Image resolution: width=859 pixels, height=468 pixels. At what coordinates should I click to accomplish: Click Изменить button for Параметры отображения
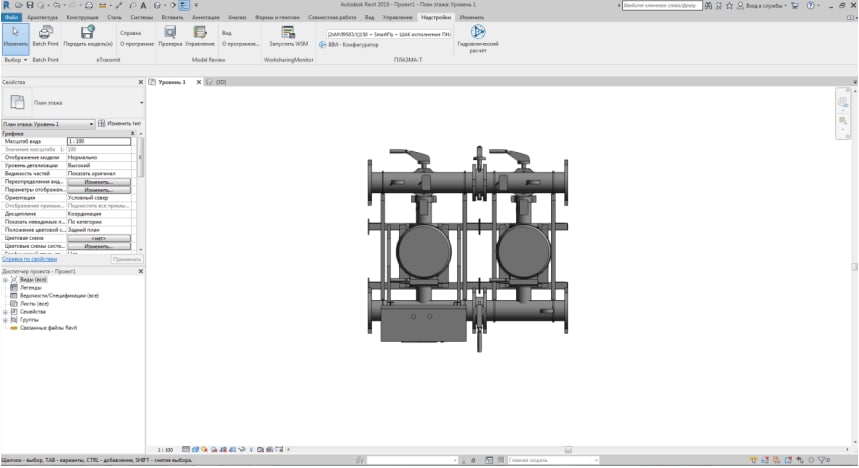pos(99,190)
